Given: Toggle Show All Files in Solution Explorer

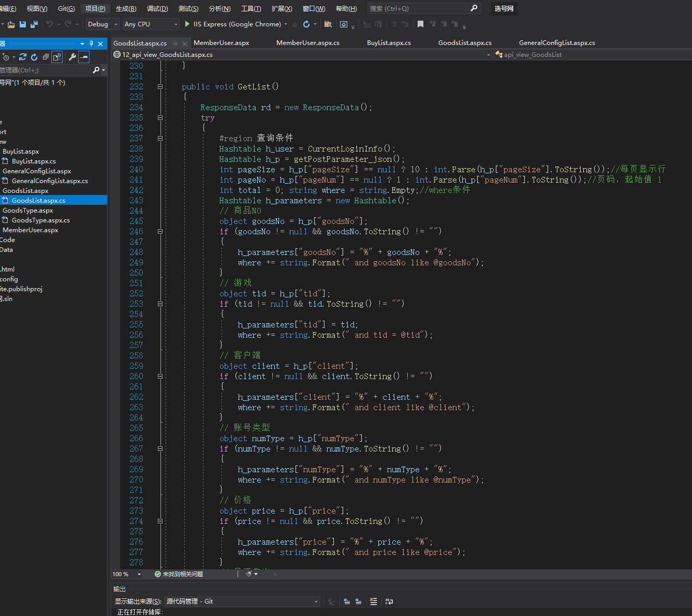Looking at the screenshot, I should click(57, 57).
